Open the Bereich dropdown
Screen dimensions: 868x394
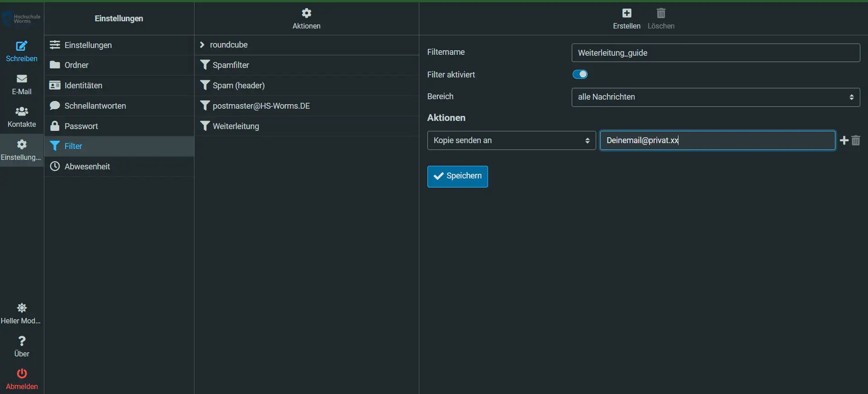tap(715, 97)
